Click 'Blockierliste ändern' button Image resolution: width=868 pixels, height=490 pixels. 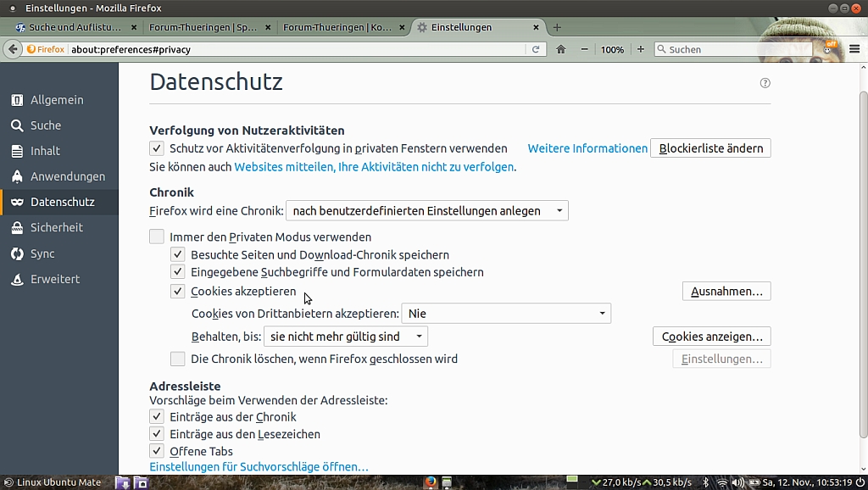pyautogui.click(x=711, y=148)
